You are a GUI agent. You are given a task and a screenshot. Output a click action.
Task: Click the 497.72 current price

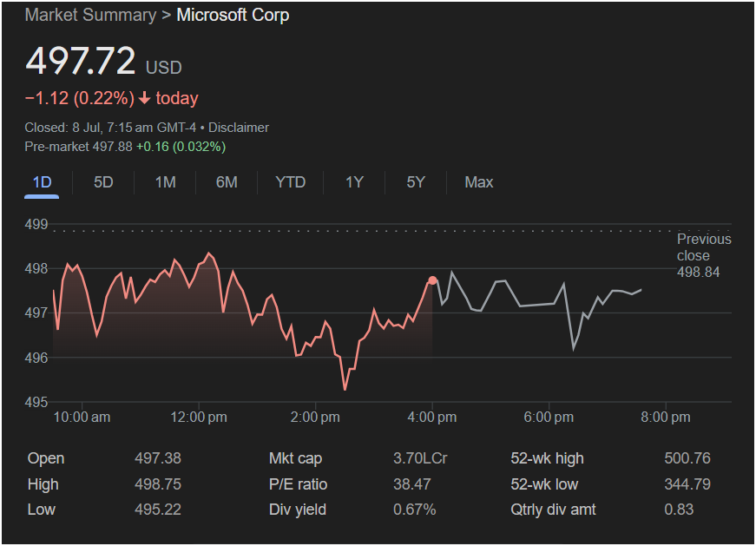(x=81, y=61)
